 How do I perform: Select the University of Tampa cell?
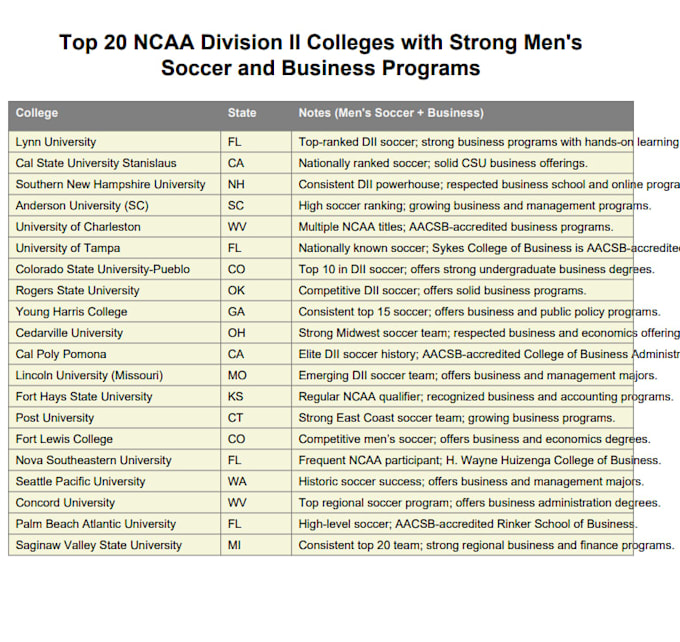click(x=68, y=248)
